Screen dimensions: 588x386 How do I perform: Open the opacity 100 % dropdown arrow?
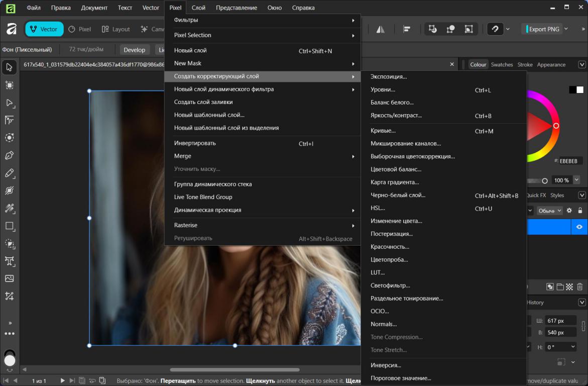pos(576,180)
